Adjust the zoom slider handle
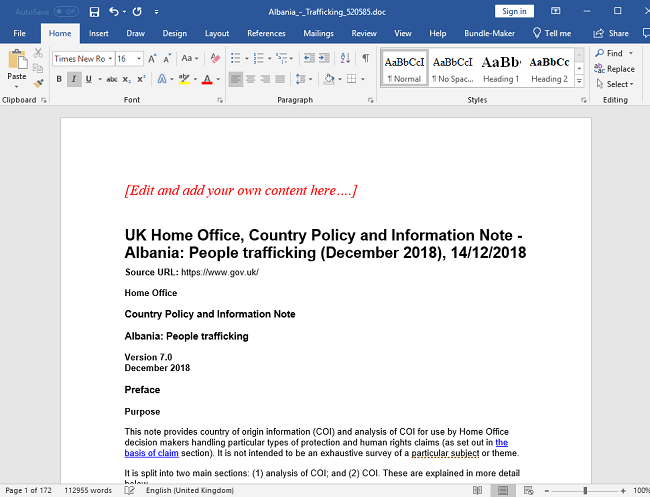650x497 pixels. (585, 491)
